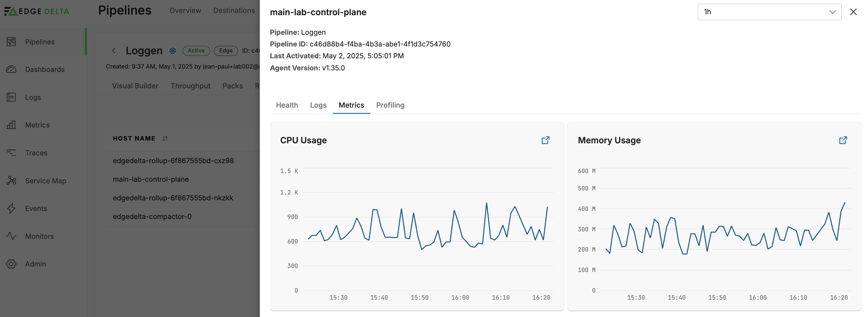868x317 pixels.
Task: Select host edgedelta-compactor-0
Action: 152,216
